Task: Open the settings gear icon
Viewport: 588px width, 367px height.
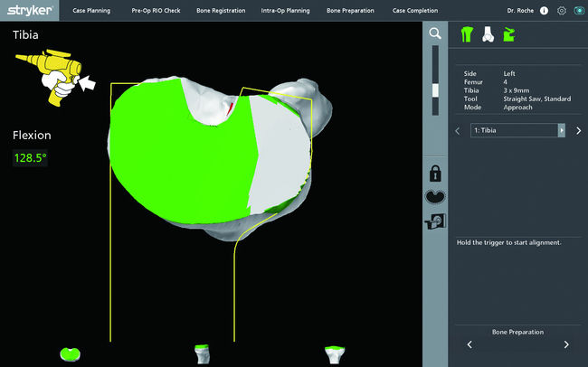Action: [x=562, y=11]
